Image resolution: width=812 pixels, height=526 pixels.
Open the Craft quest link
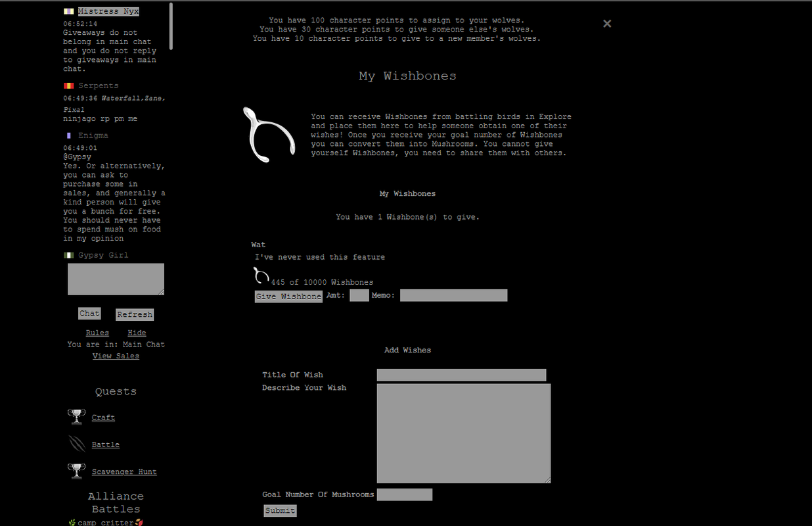tap(103, 418)
